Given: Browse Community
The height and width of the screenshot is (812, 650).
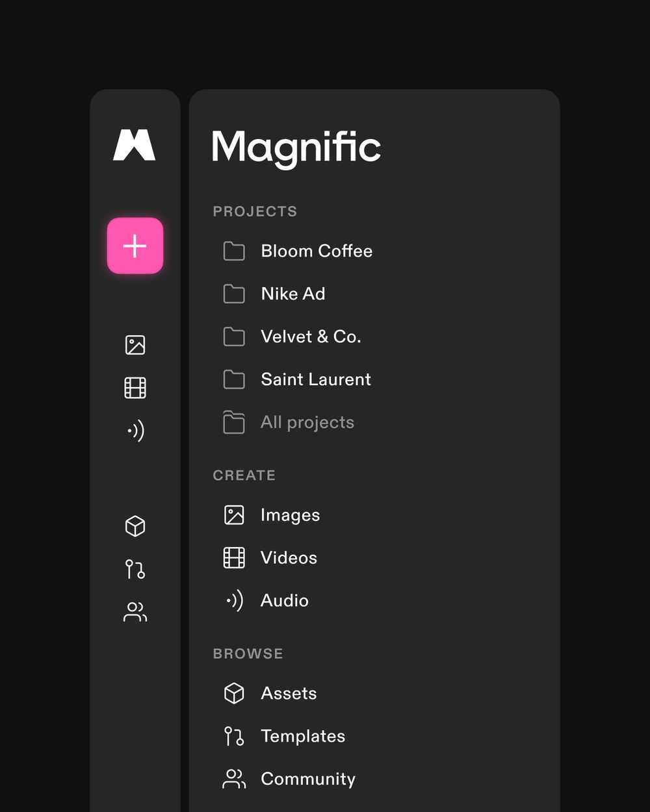Looking at the screenshot, I should click(x=308, y=780).
